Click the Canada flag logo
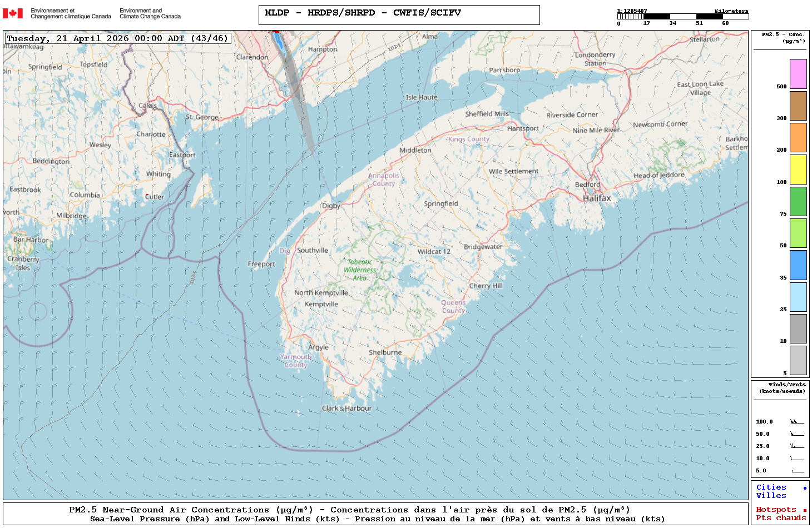This screenshot has width=812, height=528. pyautogui.click(x=13, y=13)
